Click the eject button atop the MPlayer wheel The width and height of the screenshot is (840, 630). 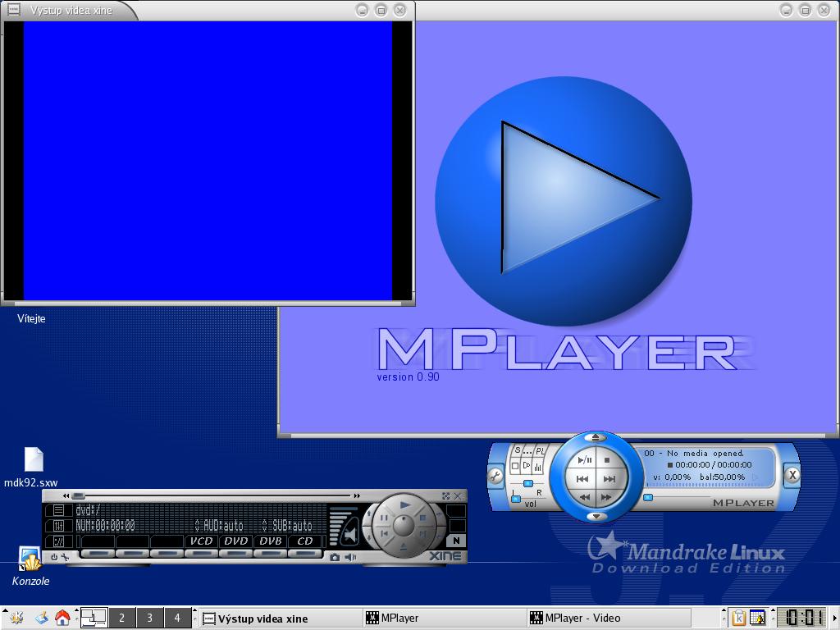(x=596, y=438)
